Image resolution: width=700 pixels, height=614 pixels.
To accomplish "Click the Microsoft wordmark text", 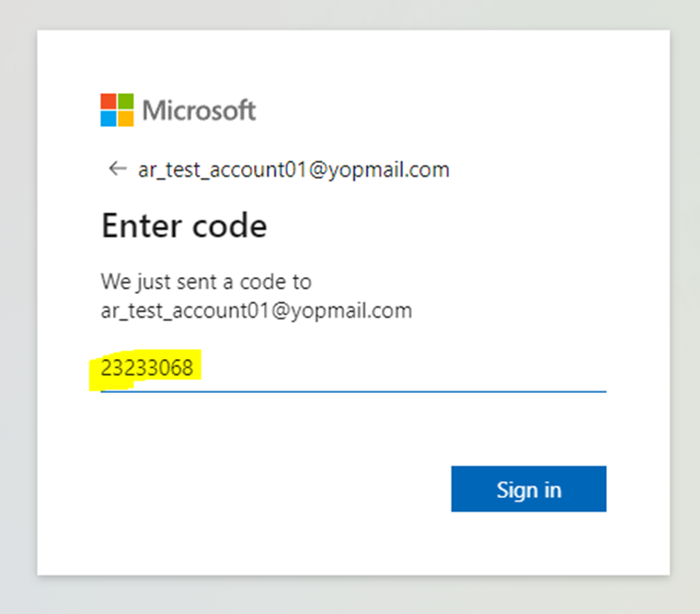I will 199,111.
